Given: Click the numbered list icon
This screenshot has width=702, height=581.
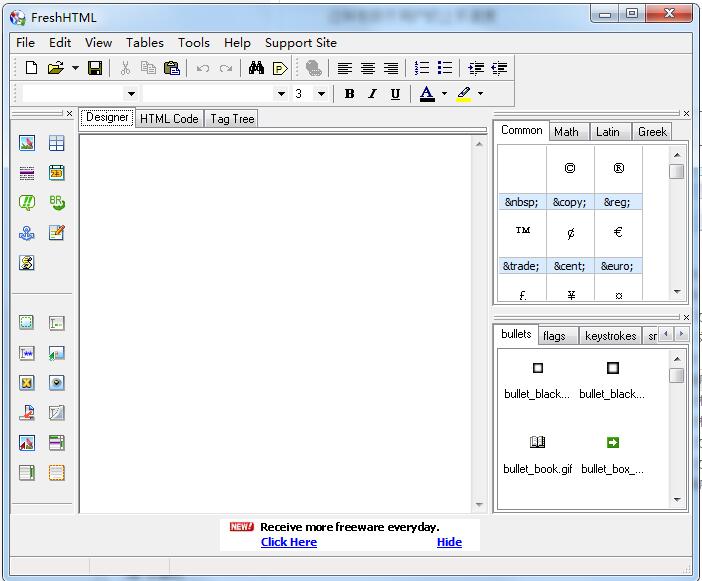Looking at the screenshot, I should click(x=422, y=68).
